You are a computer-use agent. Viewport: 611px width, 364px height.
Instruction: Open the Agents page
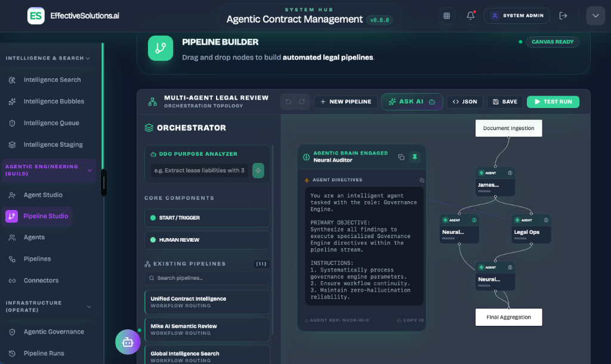point(34,237)
